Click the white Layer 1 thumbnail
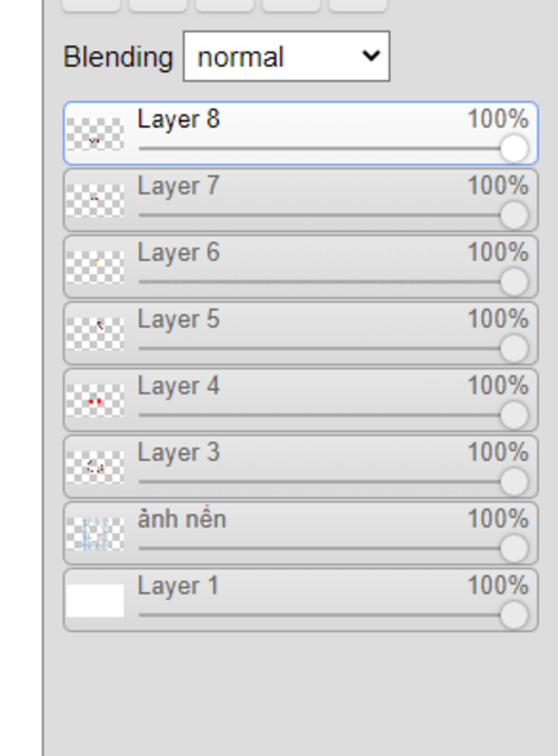Image resolution: width=558 pixels, height=756 pixels. pyautogui.click(x=95, y=600)
